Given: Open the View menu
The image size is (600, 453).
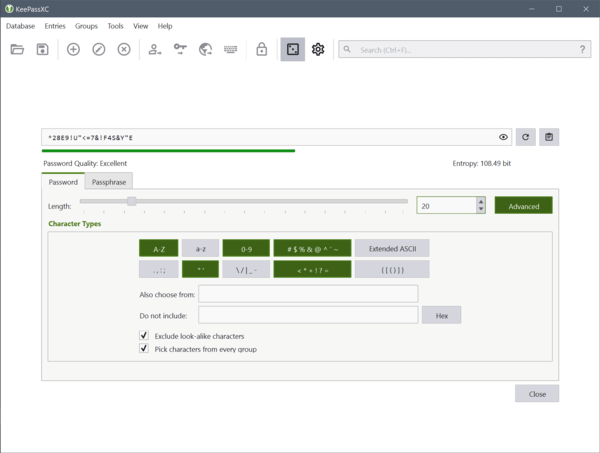Looking at the screenshot, I should click(140, 26).
